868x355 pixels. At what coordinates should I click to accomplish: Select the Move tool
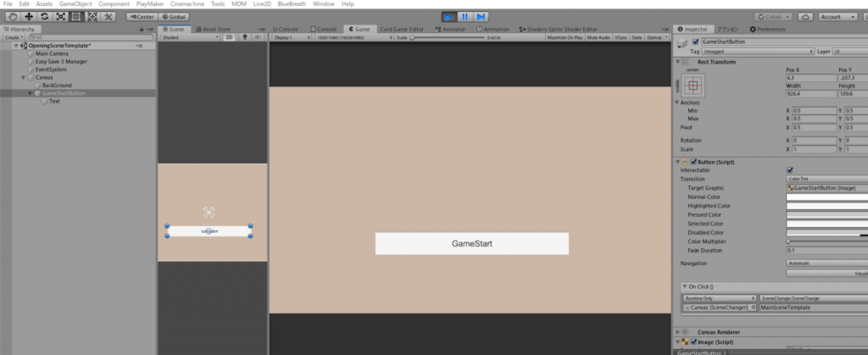(x=28, y=16)
